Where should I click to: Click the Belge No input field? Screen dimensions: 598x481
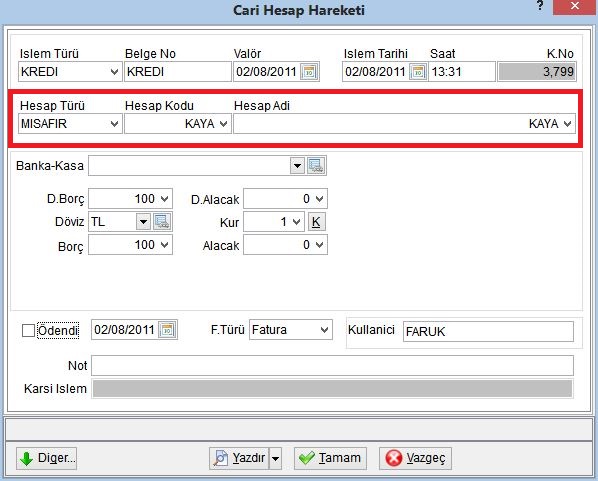coord(178,72)
